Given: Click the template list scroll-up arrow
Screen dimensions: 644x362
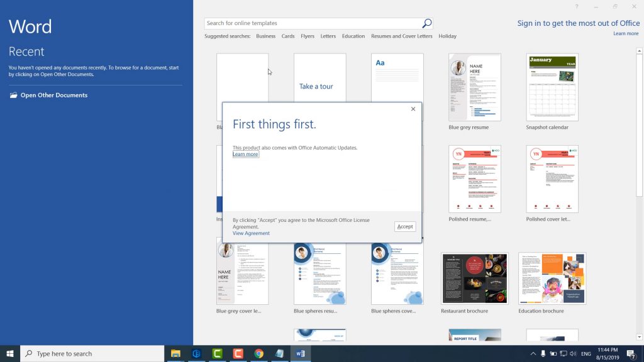Looking at the screenshot, I should point(639,51).
